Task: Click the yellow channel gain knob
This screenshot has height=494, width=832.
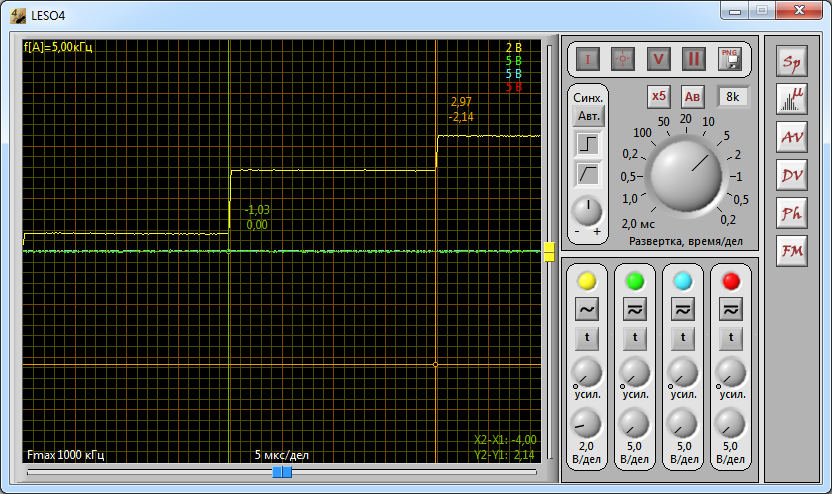Action: point(586,373)
